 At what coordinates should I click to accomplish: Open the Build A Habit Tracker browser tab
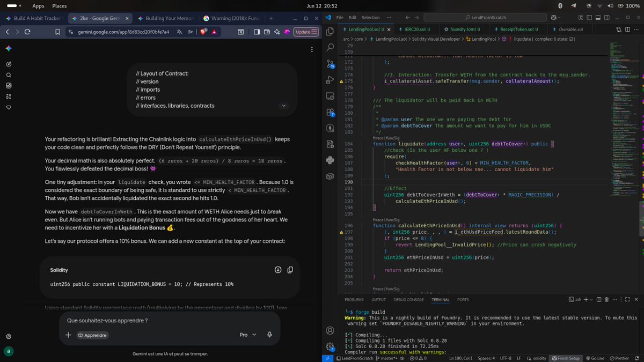[34, 18]
